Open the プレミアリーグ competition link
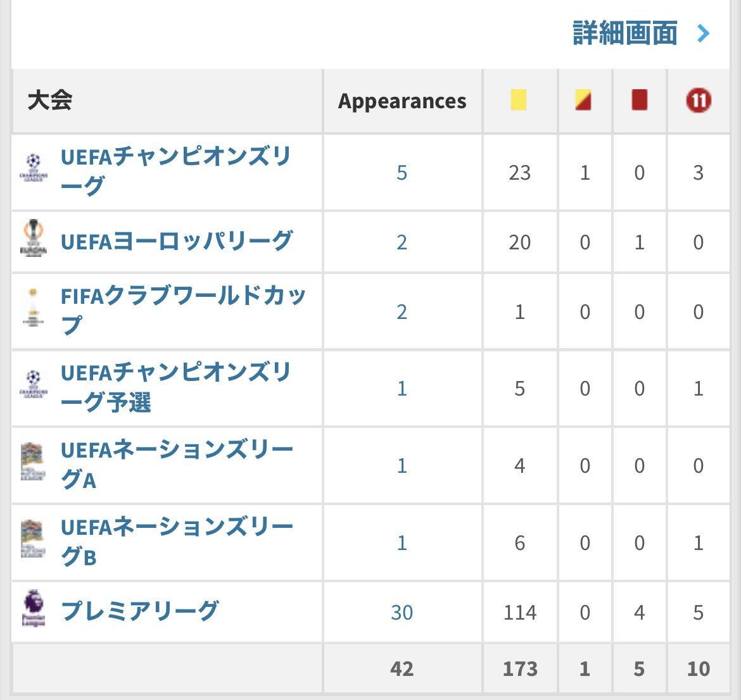The width and height of the screenshot is (741, 700). (x=139, y=611)
